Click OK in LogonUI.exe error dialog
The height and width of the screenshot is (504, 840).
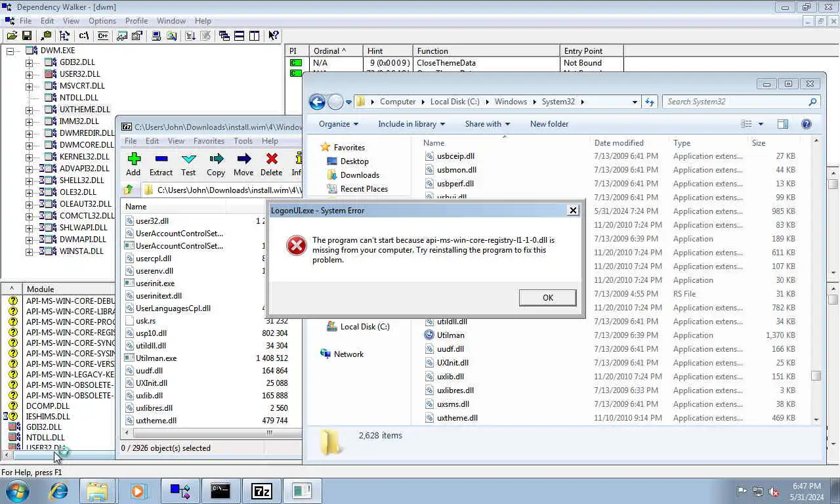pos(547,298)
